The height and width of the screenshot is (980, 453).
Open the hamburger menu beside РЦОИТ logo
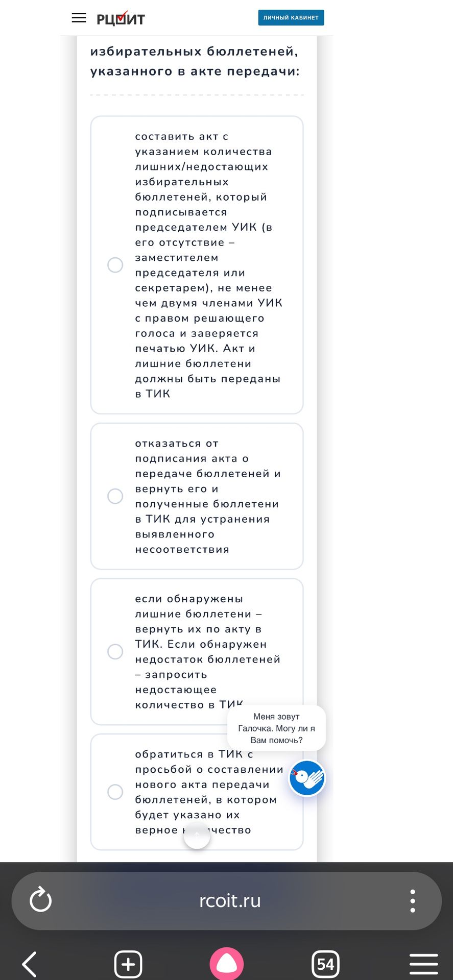click(79, 18)
